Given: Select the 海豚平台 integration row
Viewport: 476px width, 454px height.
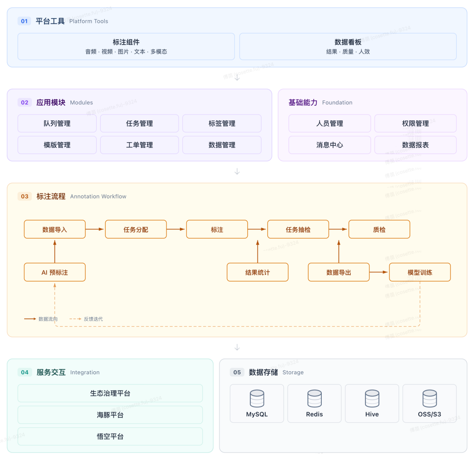Looking at the screenshot, I should tap(110, 415).
